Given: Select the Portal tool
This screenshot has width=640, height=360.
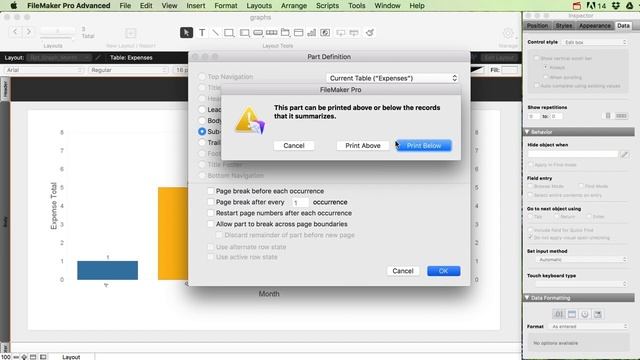Looking at the screenshot, I should 299,33.
